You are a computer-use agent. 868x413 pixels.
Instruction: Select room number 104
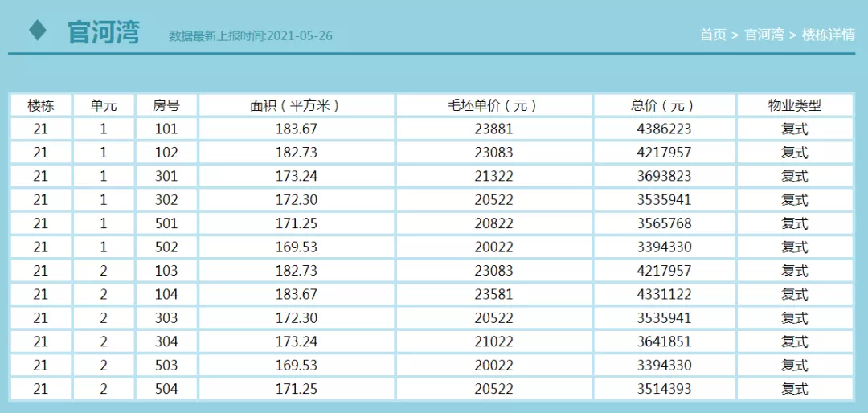coord(166,295)
